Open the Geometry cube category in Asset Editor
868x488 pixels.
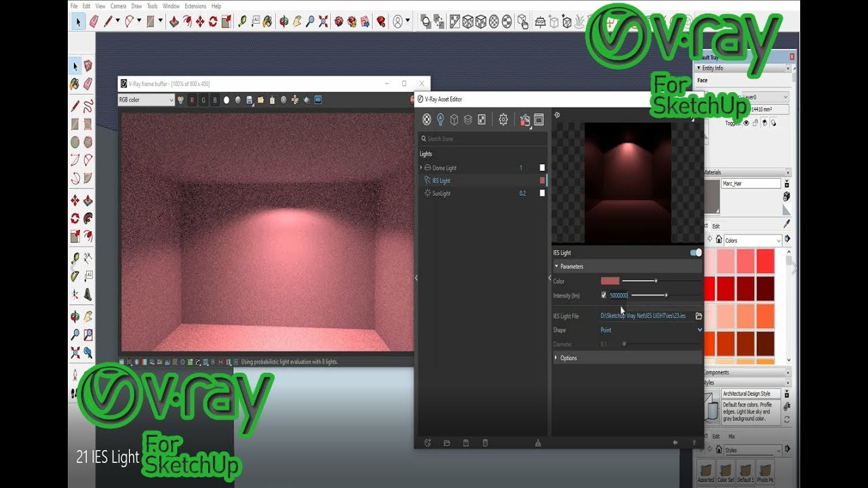454,119
